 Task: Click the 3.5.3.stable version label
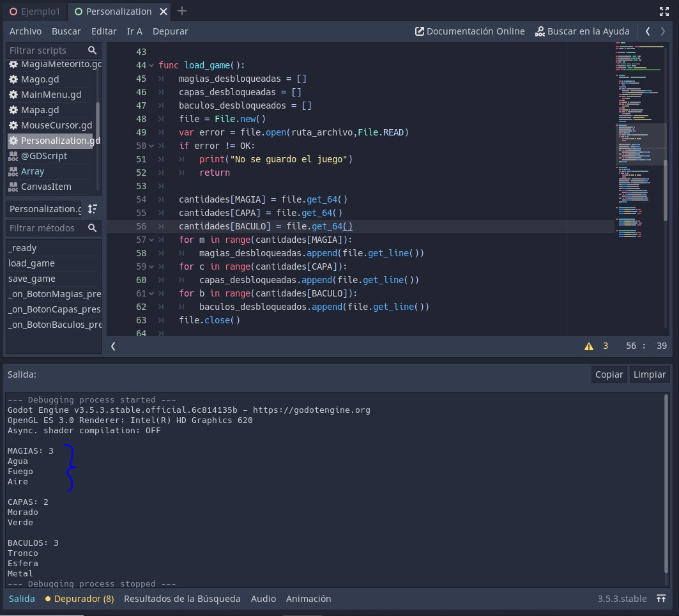(x=622, y=599)
